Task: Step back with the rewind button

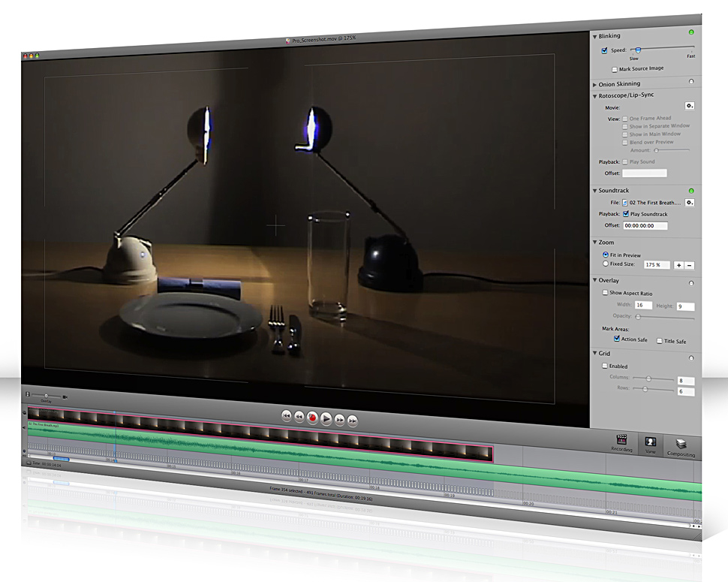Action: (299, 417)
